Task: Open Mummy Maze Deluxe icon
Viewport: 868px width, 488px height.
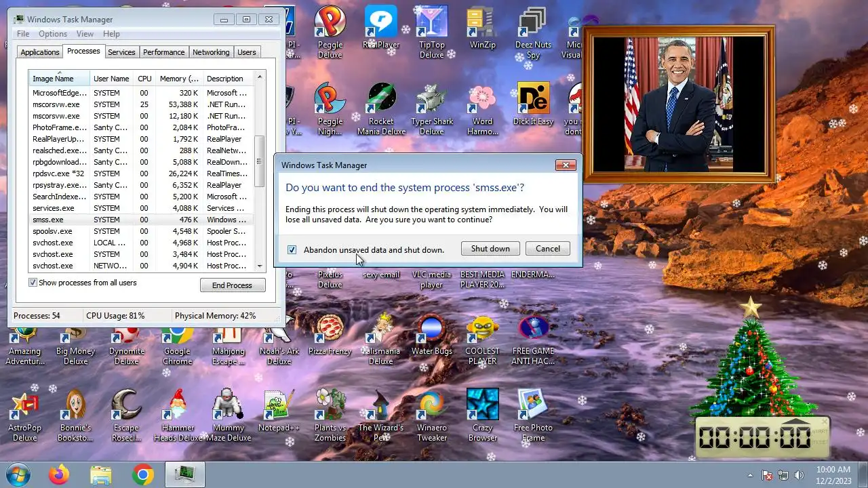Action: (x=229, y=415)
